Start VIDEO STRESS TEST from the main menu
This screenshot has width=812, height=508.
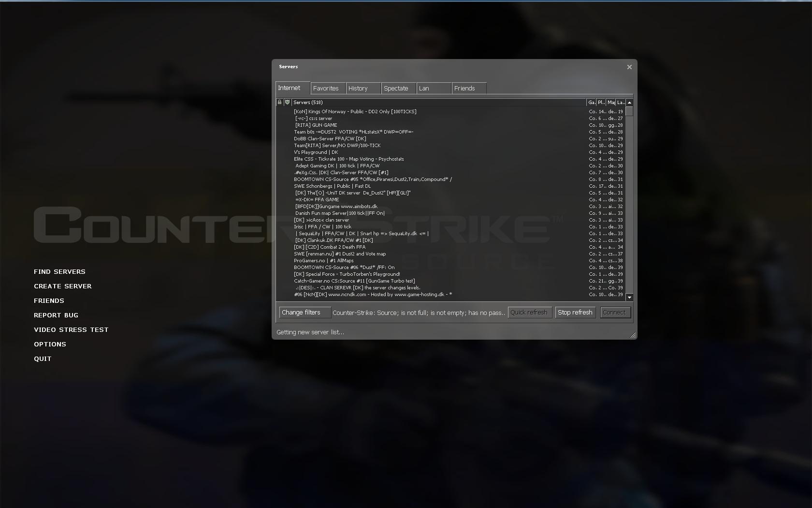point(71,330)
